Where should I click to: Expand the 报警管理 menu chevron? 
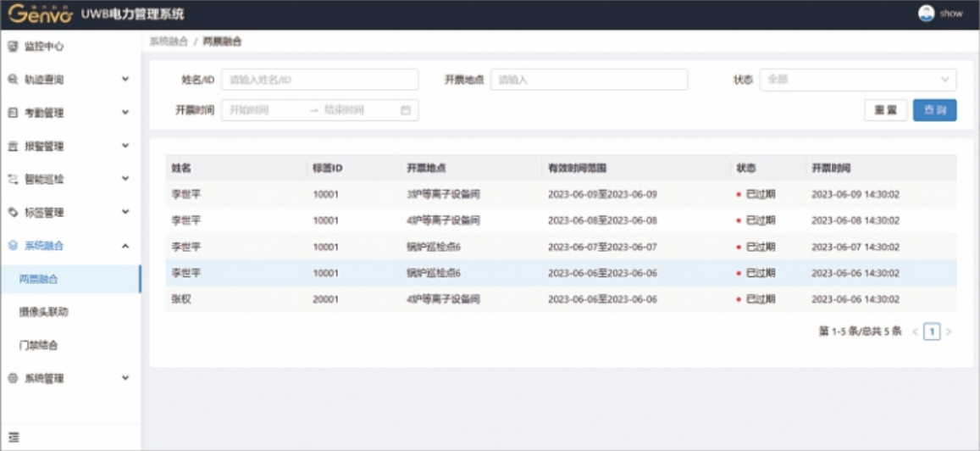[x=125, y=146]
